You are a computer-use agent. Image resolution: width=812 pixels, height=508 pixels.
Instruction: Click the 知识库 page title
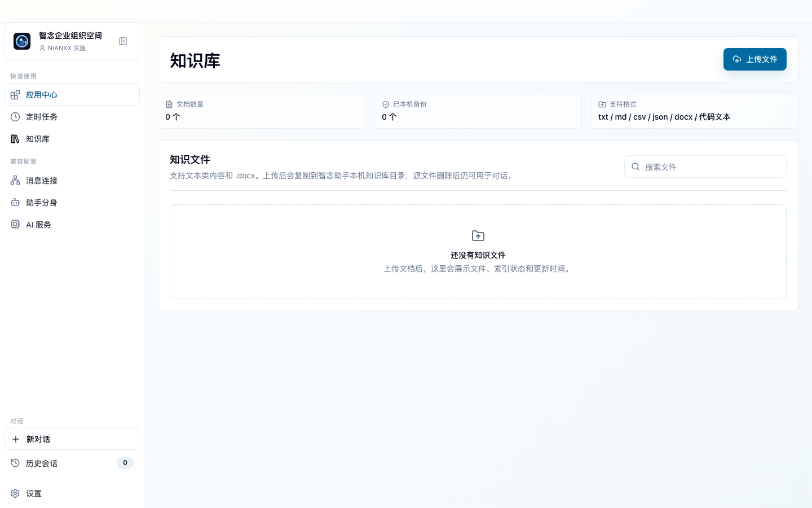point(195,60)
